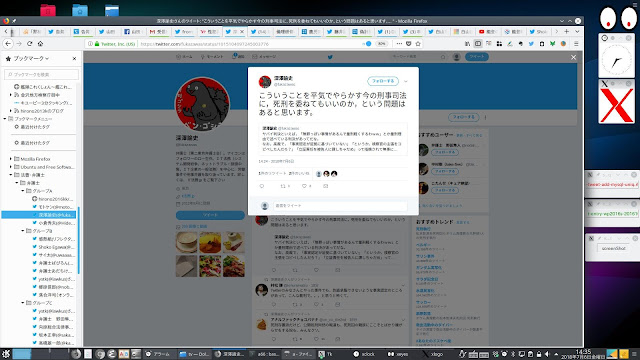Click the reply text field in popup
The height and width of the screenshot is (360, 640).
point(340,205)
